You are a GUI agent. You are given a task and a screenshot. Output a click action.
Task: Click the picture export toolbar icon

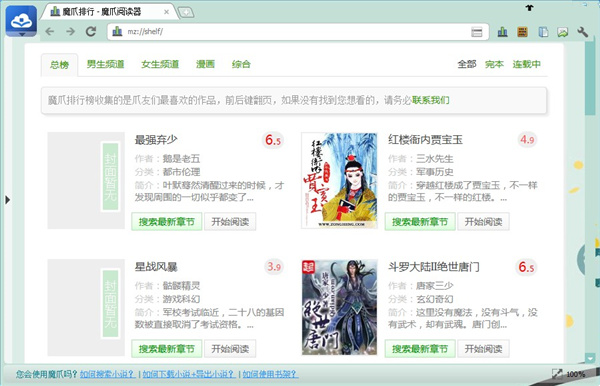click(x=563, y=32)
